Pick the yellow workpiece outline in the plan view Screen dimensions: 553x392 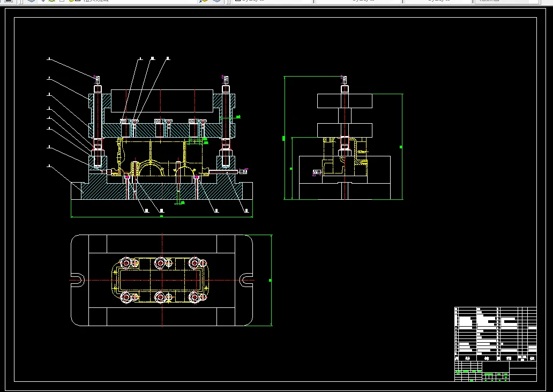click(160, 280)
